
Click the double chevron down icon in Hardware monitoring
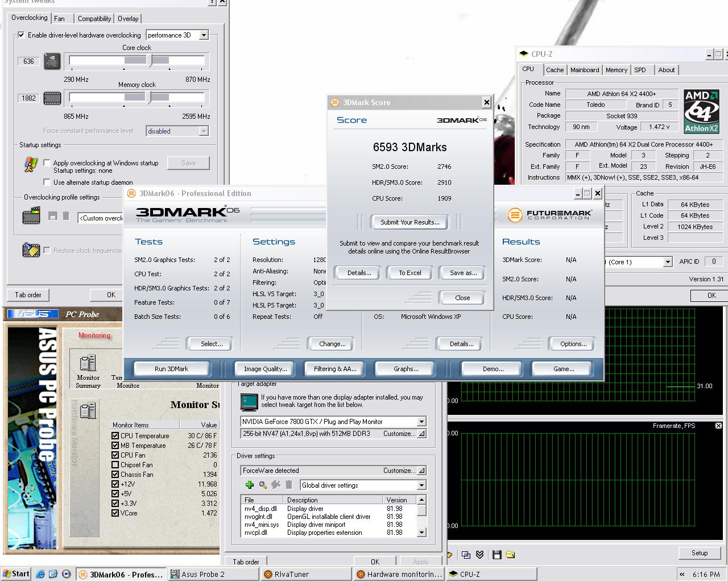click(480, 555)
